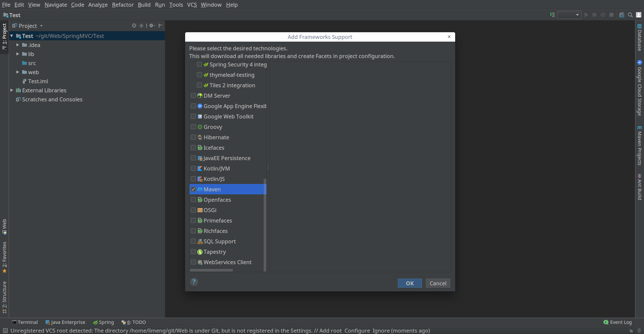Image resolution: width=644 pixels, height=334 pixels.
Task: Open the Java Enterprise tool window
Action: pyautogui.click(x=65, y=322)
